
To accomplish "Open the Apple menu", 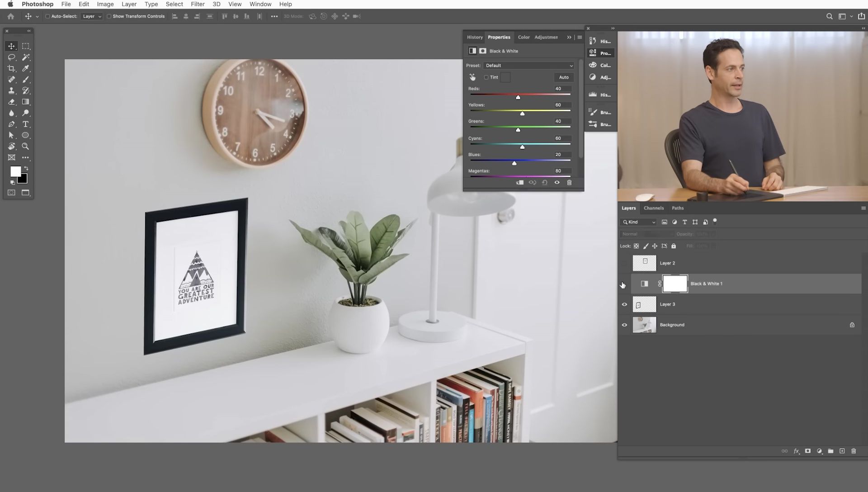I will tap(10, 4).
